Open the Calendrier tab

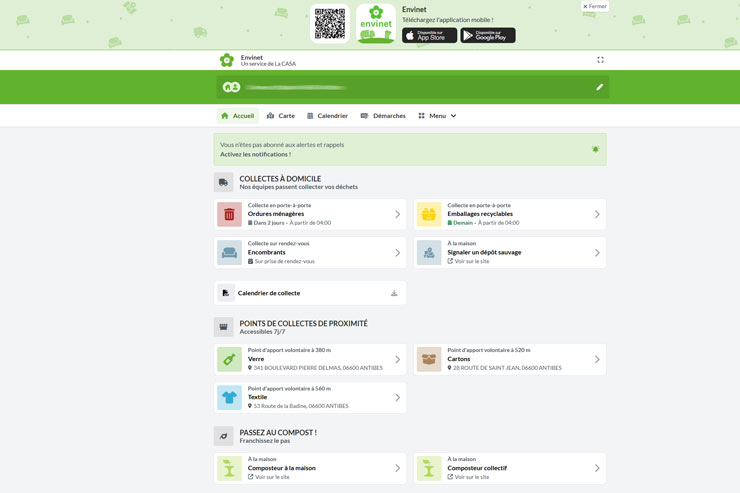[327, 116]
